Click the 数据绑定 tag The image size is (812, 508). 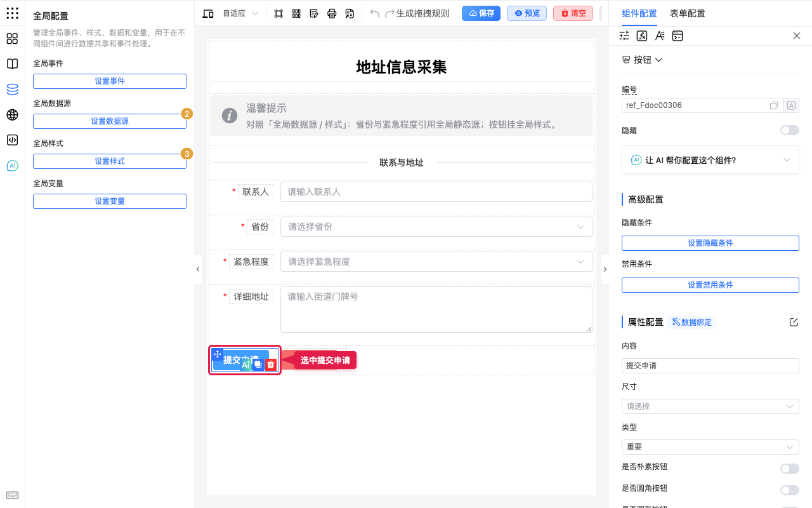691,322
